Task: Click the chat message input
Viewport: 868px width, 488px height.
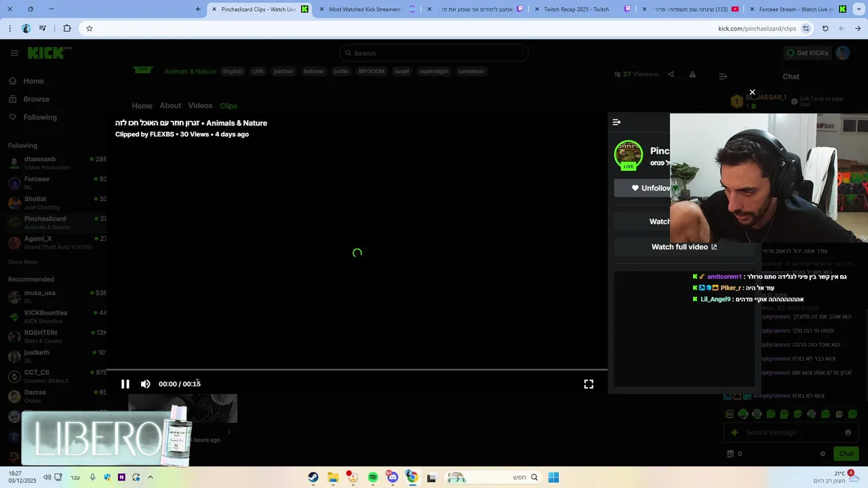Action: click(791, 432)
